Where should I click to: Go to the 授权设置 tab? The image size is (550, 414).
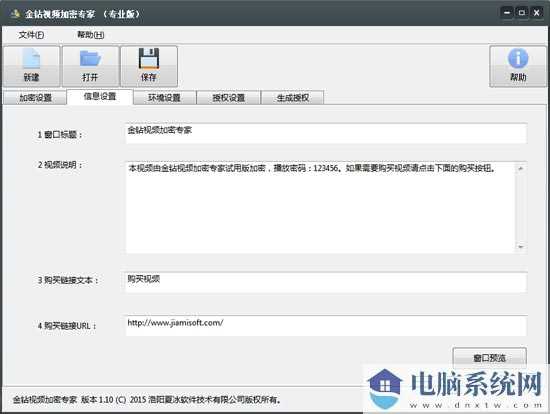coord(228,98)
